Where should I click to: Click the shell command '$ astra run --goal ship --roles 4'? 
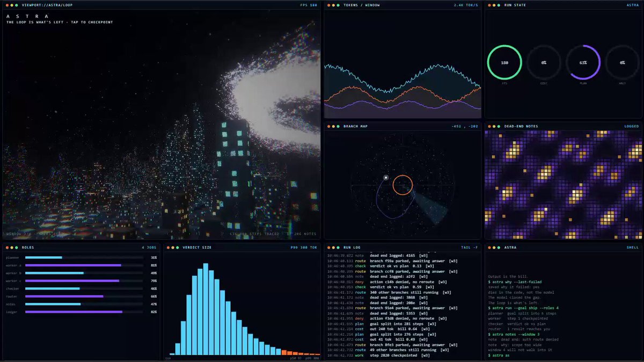(524, 308)
